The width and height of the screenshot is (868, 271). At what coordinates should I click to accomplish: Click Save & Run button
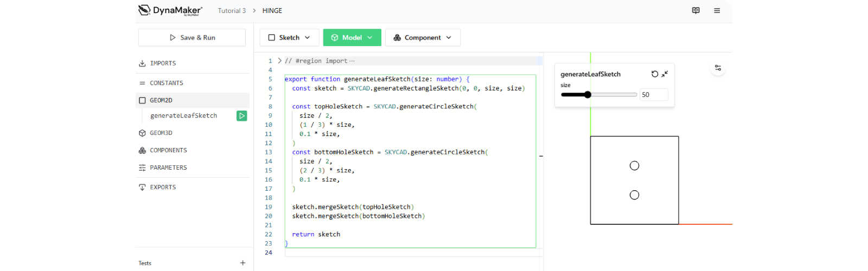(x=192, y=37)
